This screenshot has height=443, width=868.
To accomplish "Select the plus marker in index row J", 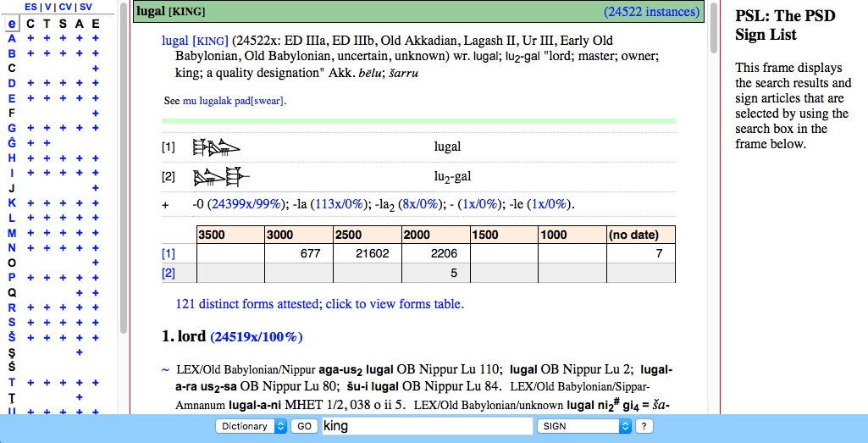I will tap(96, 188).
